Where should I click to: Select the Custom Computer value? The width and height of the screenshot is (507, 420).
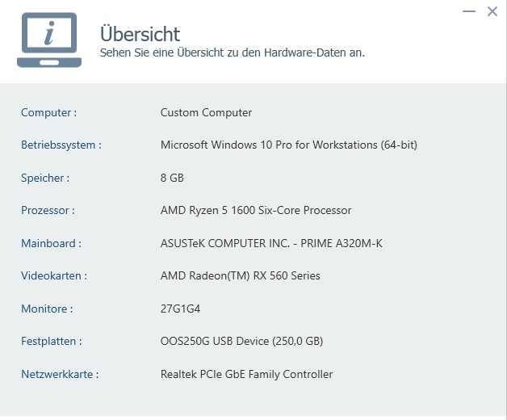pos(206,112)
